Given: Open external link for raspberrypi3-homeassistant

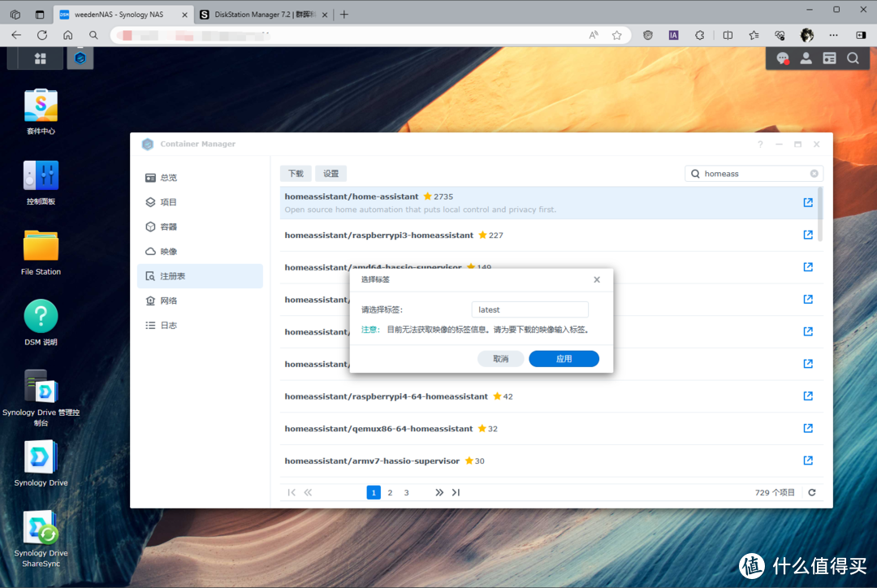Looking at the screenshot, I should pyautogui.click(x=808, y=235).
